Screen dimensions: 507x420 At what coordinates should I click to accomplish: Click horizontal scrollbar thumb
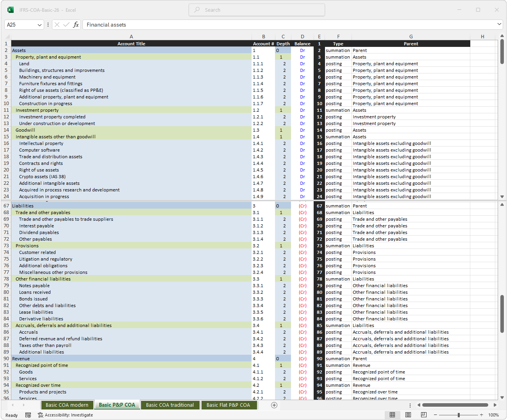click(x=455, y=405)
